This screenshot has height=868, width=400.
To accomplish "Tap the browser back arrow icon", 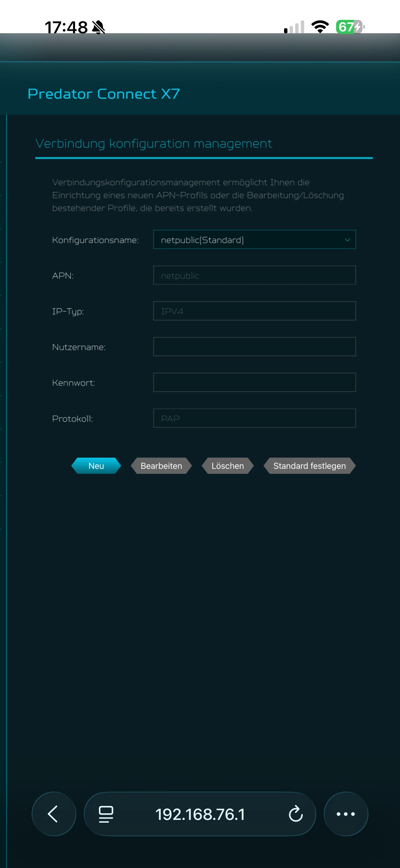I will point(54,814).
